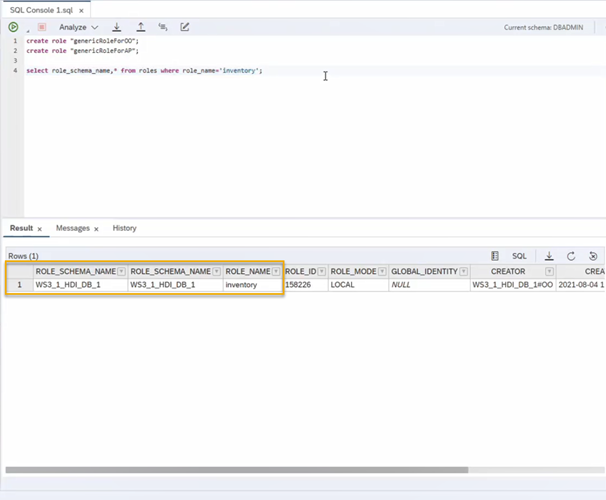Select row number 1 in the results
The image size is (606, 500).
click(19, 285)
